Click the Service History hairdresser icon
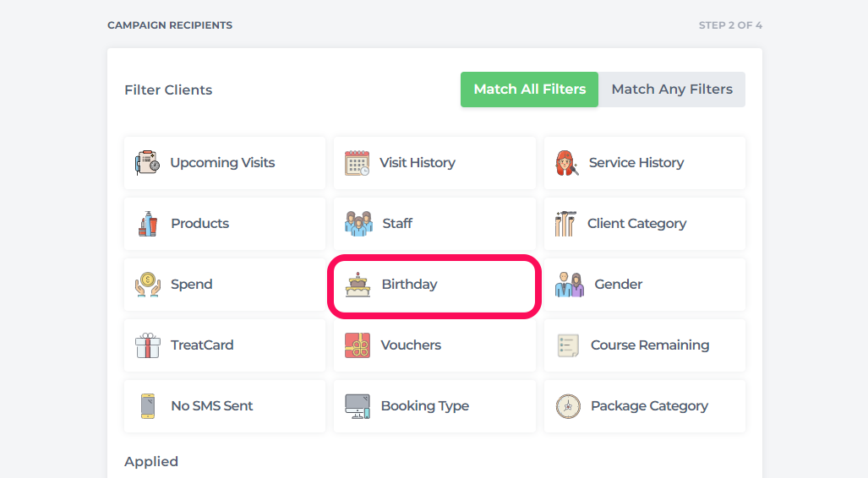 point(567,163)
